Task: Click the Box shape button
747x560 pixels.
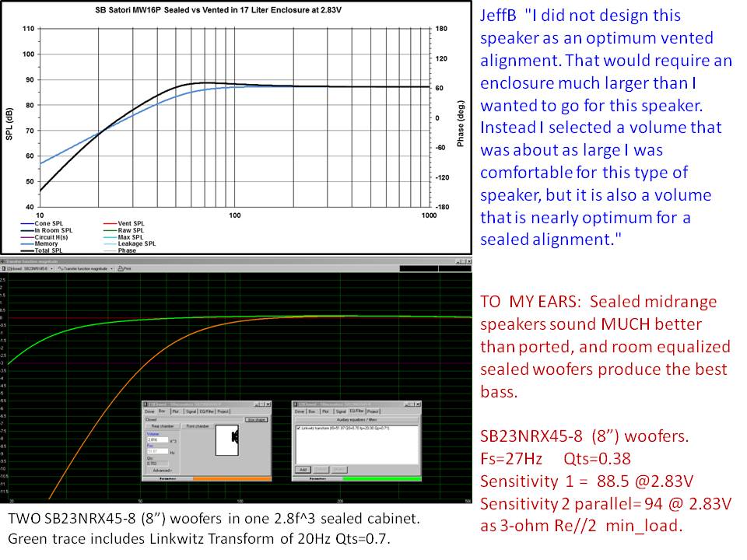Action: click(257, 419)
